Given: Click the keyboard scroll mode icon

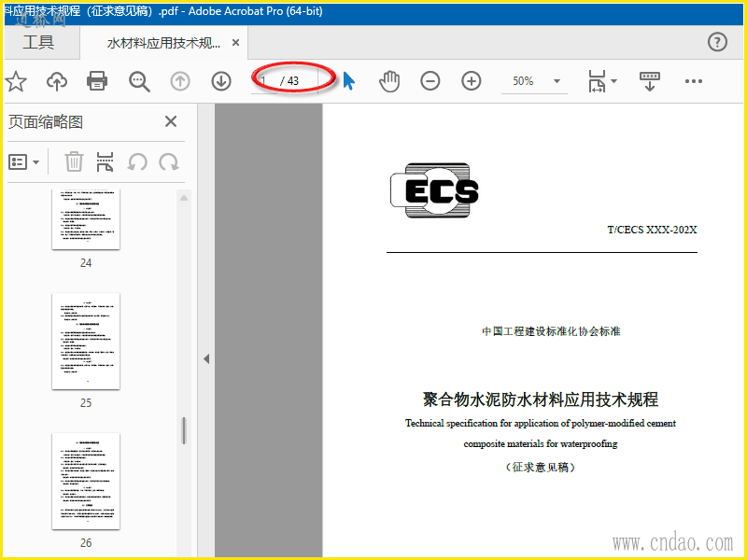Looking at the screenshot, I should tap(649, 81).
